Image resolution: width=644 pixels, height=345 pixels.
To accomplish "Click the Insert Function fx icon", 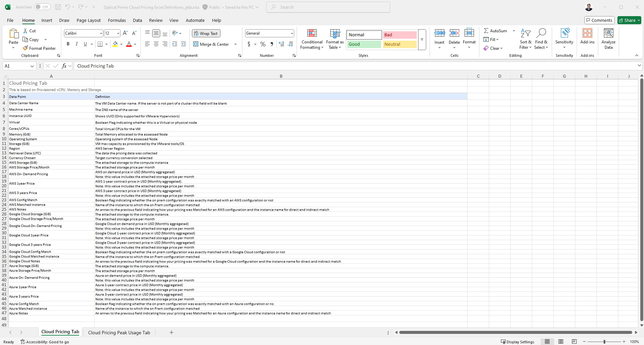I will coord(64,66).
